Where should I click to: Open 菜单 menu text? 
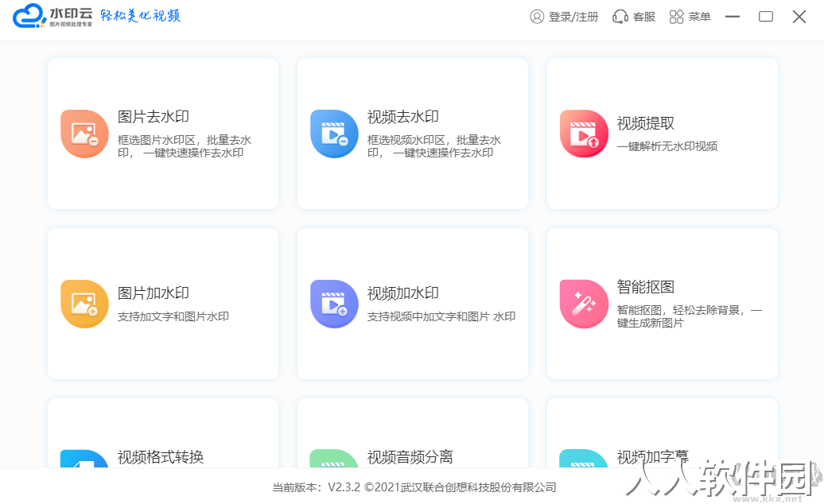tap(699, 17)
